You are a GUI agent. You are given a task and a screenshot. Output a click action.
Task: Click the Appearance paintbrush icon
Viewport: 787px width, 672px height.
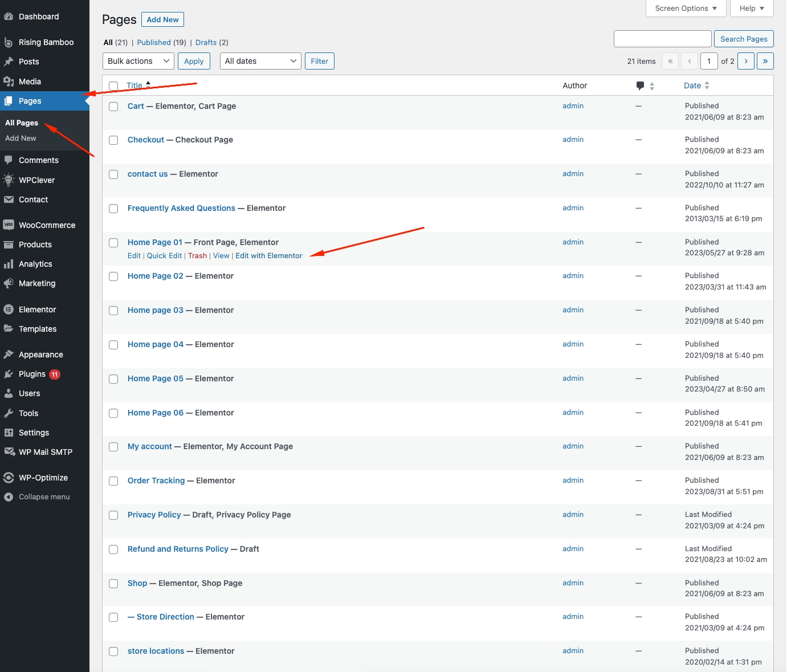[x=9, y=355]
